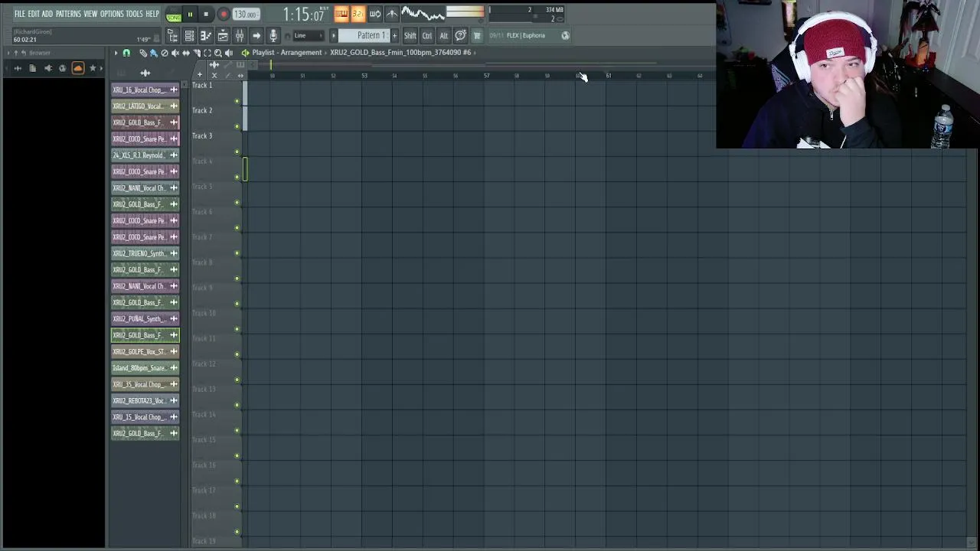Viewport: 980px width, 551px height.
Task: Select the Select tool in playlist
Action: (x=207, y=53)
